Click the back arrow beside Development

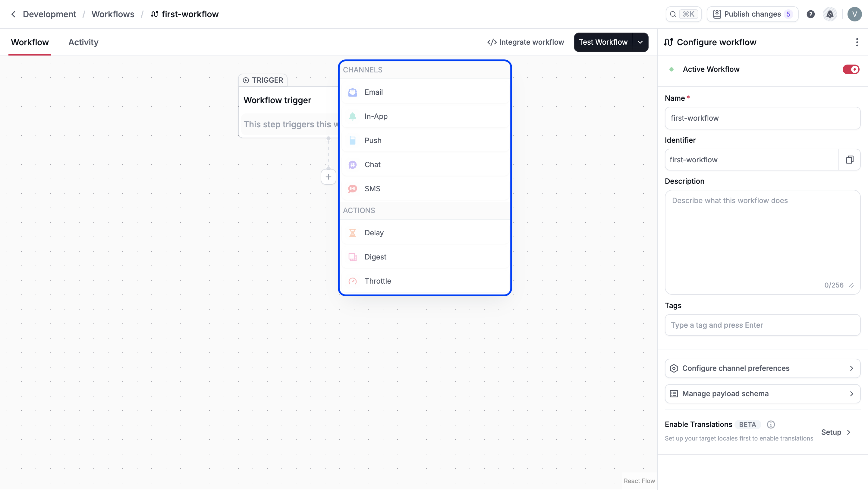click(13, 14)
